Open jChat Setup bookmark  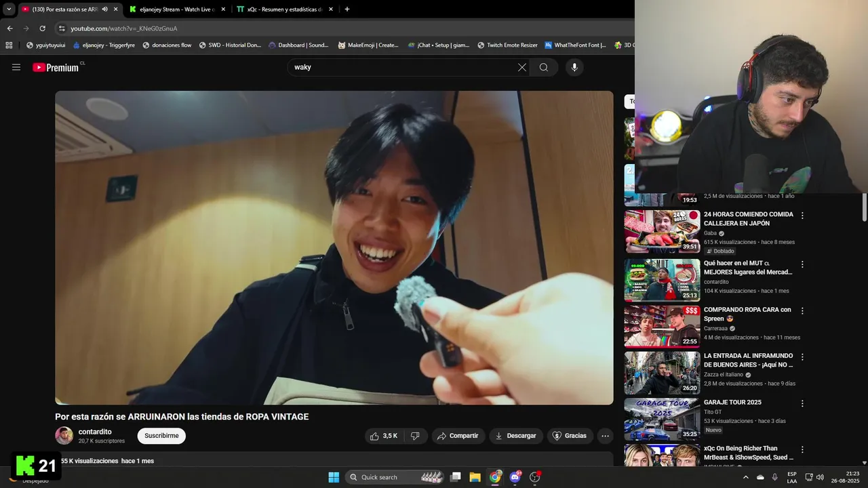(x=439, y=45)
